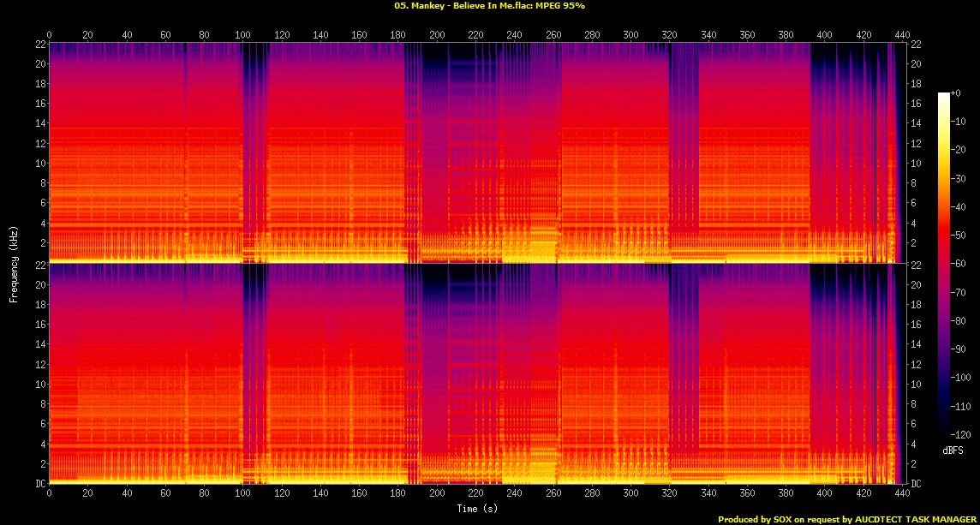Click the 440 tick on the bottom time axis
This screenshot has width=980, height=525.
(902, 494)
